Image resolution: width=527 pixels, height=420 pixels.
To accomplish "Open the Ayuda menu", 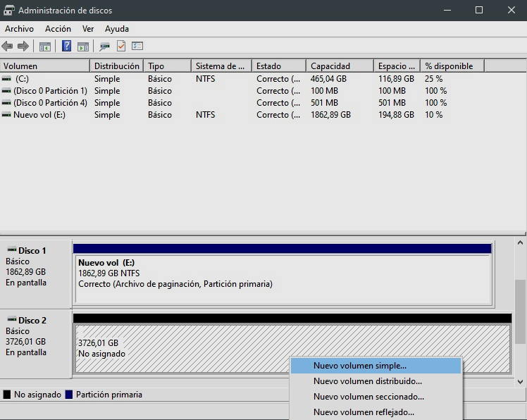I will [117, 29].
